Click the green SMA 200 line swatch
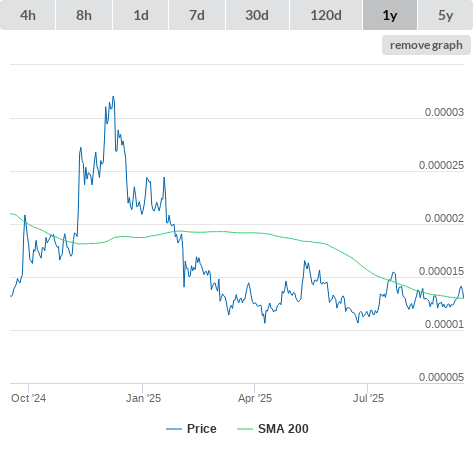Image resolution: width=474 pixels, height=455 pixels. (x=245, y=429)
